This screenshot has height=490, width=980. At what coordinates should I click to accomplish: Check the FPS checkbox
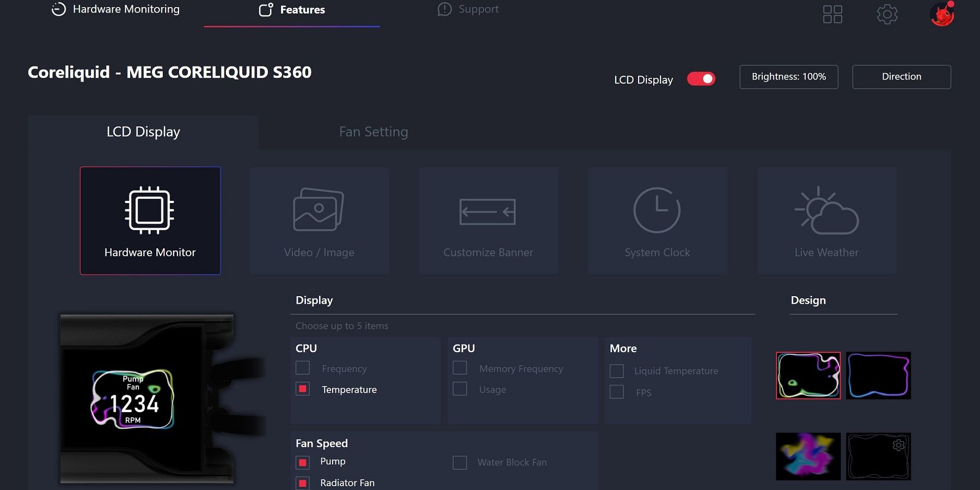point(617,392)
